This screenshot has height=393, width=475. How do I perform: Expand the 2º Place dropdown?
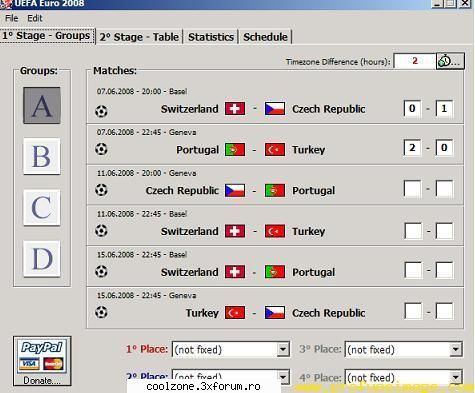click(x=283, y=377)
